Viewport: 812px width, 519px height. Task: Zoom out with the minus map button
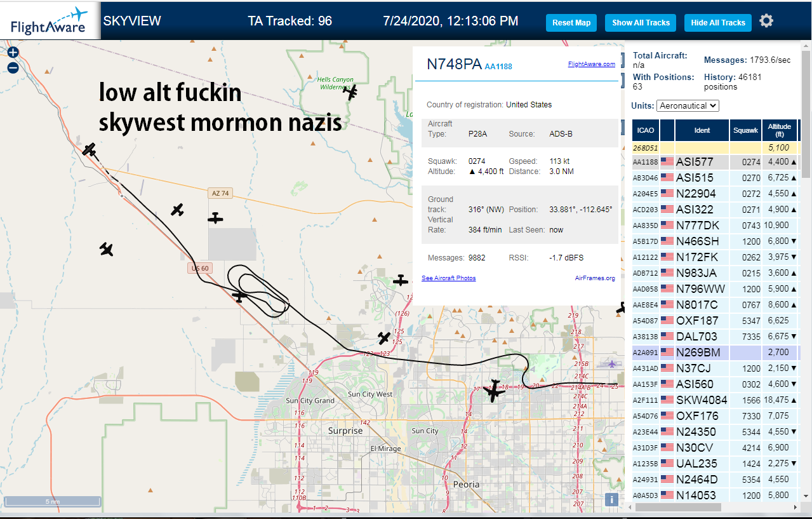coord(13,68)
